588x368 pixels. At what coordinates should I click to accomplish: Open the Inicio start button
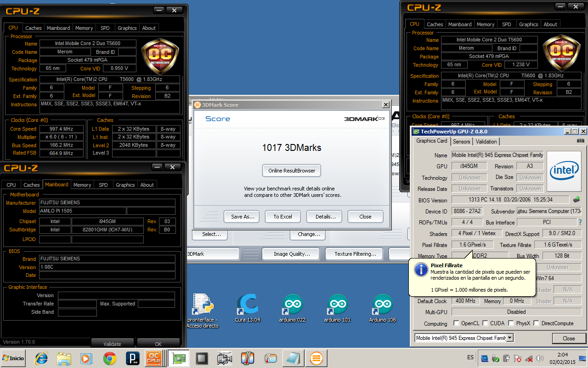(x=13, y=358)
